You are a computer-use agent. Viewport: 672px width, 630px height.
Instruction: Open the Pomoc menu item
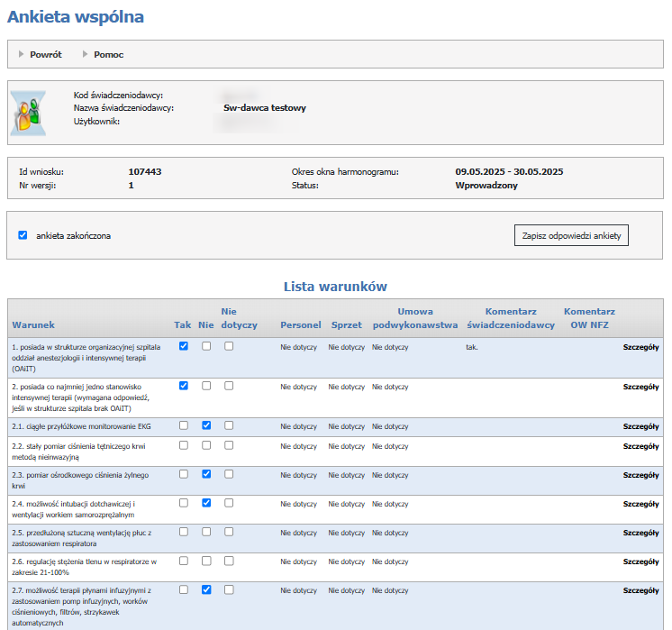coord(108,54)
